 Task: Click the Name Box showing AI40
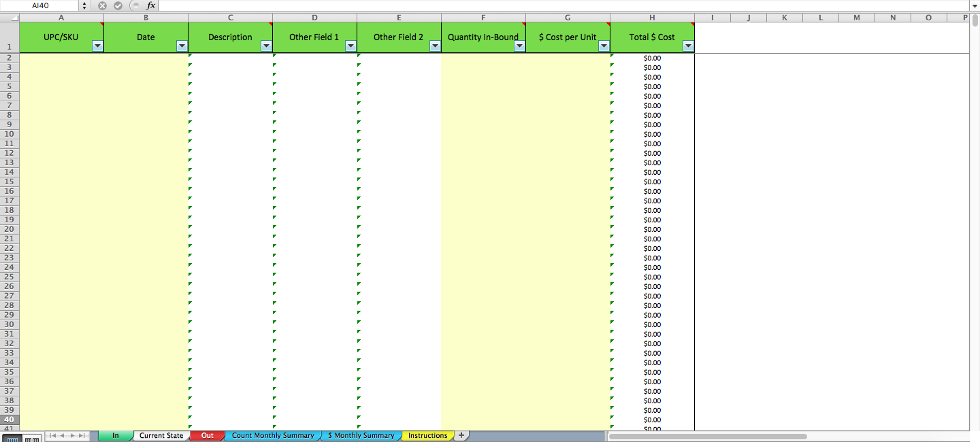coord(41,5)
